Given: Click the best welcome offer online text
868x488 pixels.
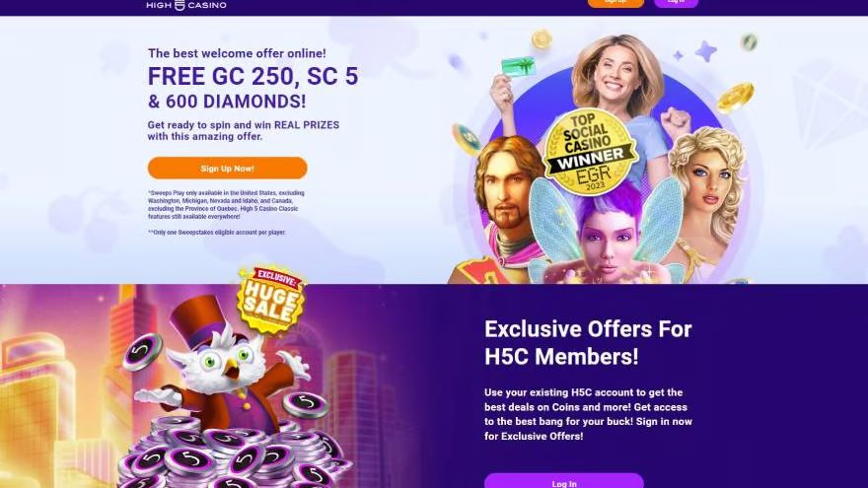Looking at the screenshot, I should 237,53.
